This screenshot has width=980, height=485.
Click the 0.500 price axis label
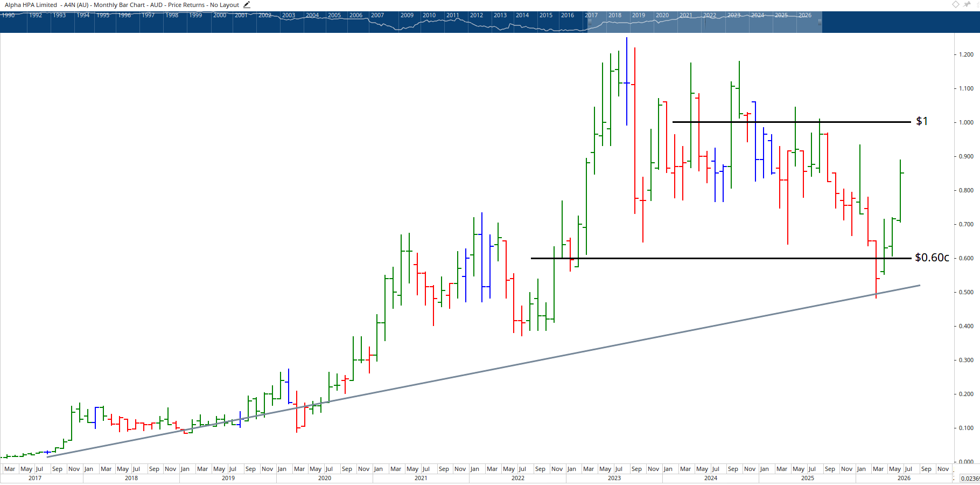(966, 292)
